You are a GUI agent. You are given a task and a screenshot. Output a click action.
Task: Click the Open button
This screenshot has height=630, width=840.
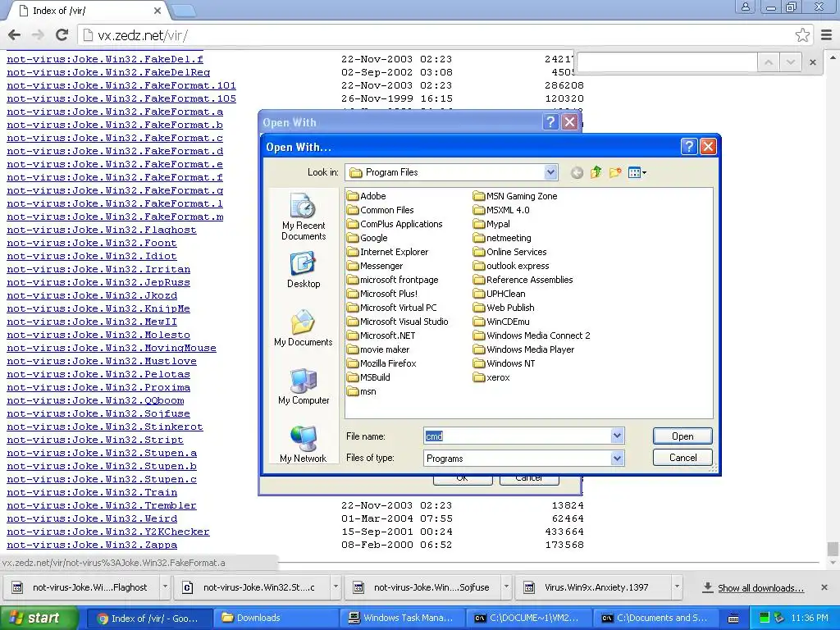coord(682,436)
